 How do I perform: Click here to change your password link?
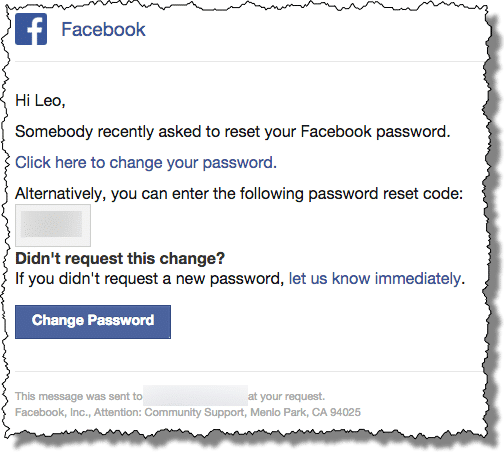pos(146,163)
